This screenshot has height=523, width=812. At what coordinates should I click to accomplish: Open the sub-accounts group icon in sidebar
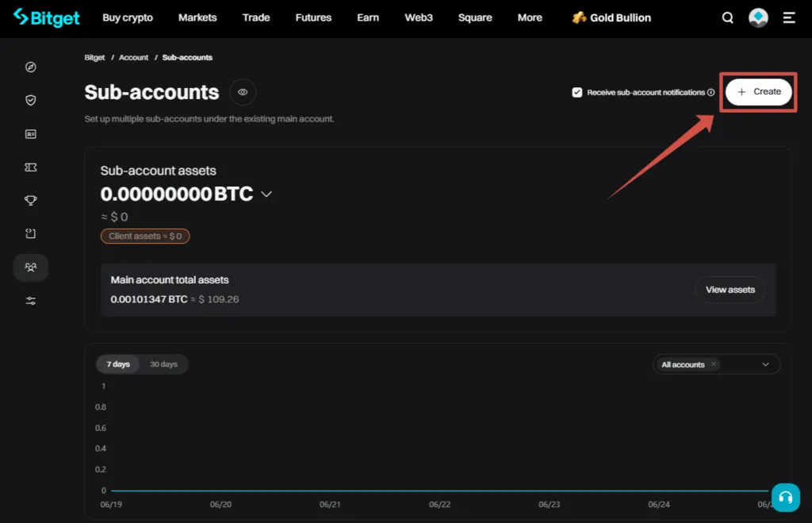(x=30, y=267)
